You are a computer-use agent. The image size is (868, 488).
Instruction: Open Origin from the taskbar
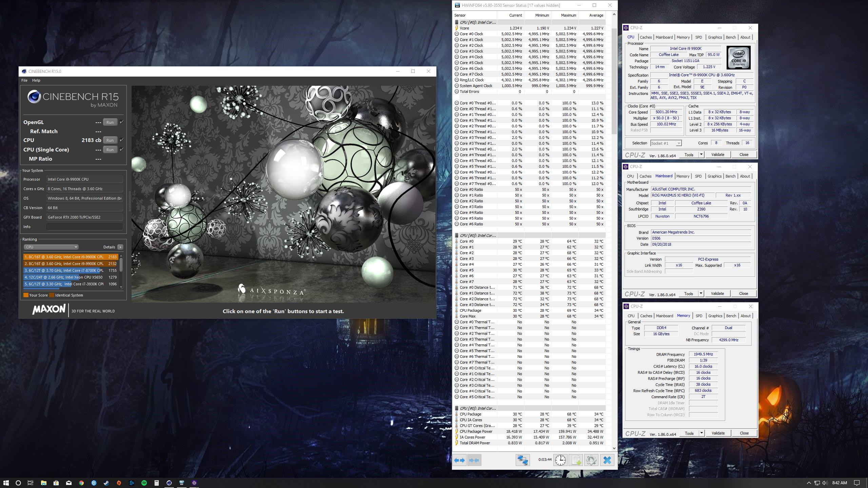[x=119, y=483]
